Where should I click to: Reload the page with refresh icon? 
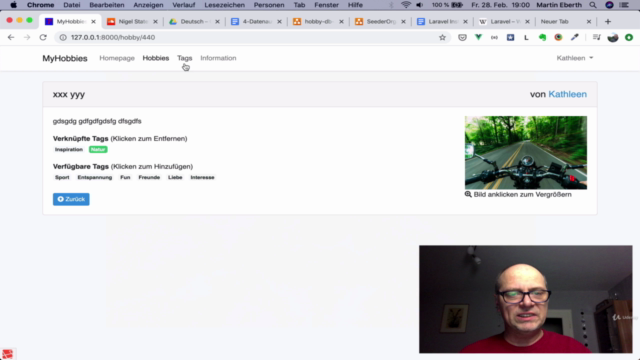[43, 37]
